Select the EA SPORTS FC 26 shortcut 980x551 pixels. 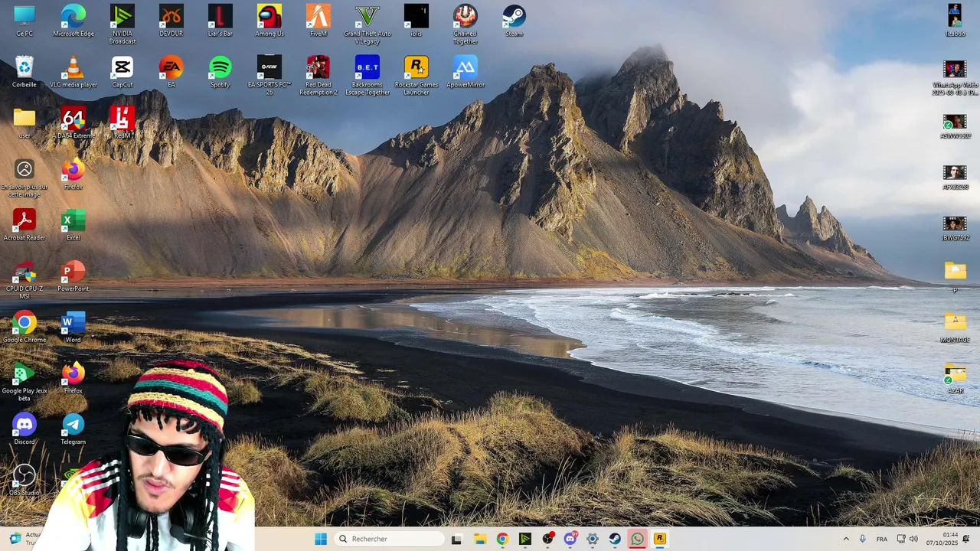click(x=269, y=76)
